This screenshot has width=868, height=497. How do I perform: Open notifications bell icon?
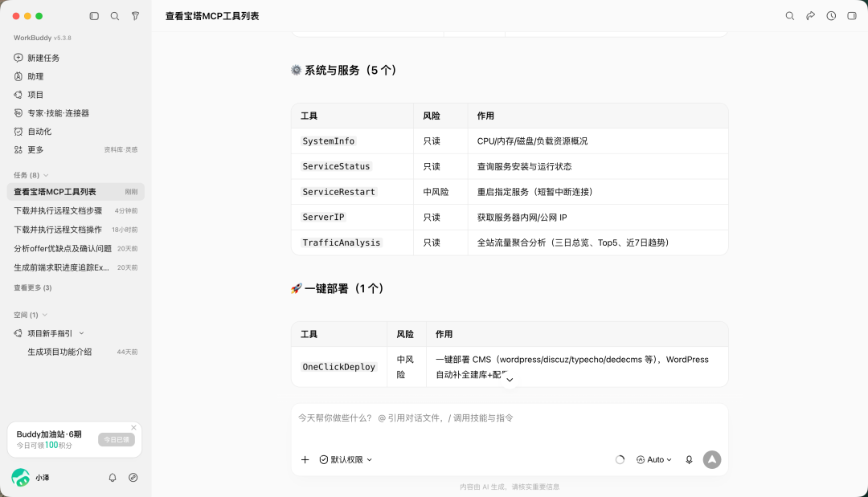point(113,478)
